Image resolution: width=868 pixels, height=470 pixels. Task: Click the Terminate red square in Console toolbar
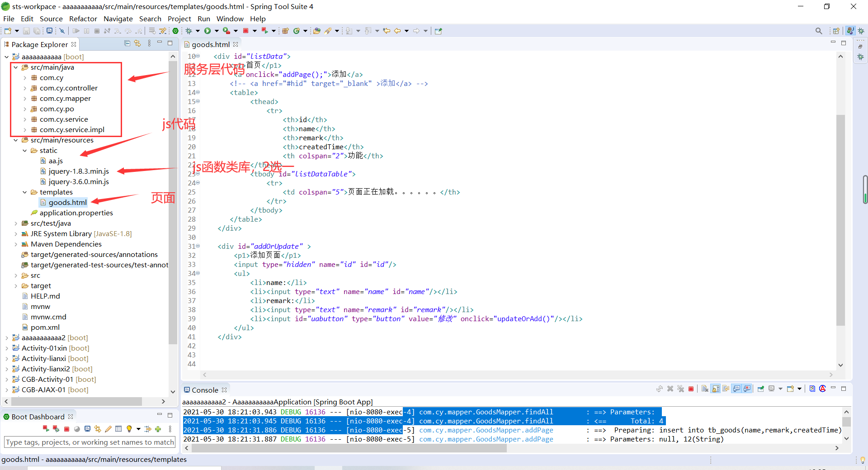point(691,389)
